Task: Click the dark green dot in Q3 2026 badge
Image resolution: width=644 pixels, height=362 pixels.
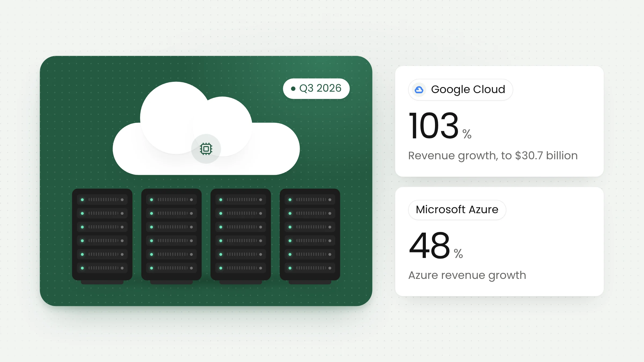Action: [293, 89]
